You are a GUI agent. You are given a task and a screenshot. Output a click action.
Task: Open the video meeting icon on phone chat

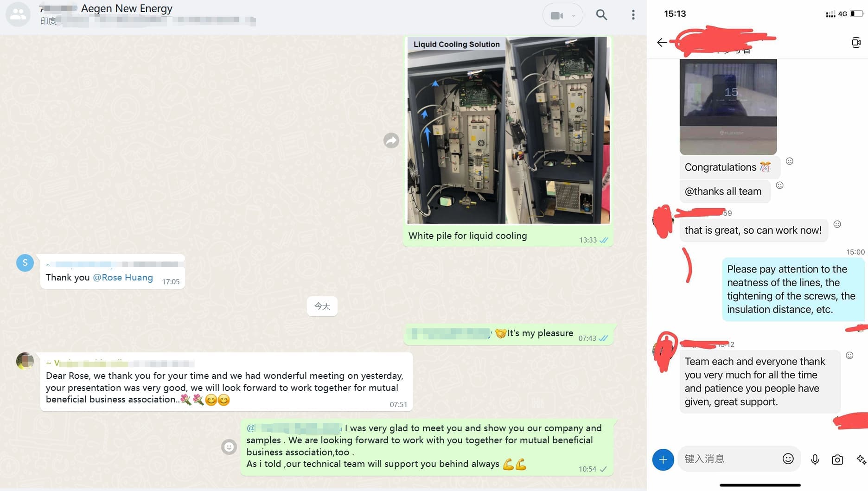(x=856, y=43)
